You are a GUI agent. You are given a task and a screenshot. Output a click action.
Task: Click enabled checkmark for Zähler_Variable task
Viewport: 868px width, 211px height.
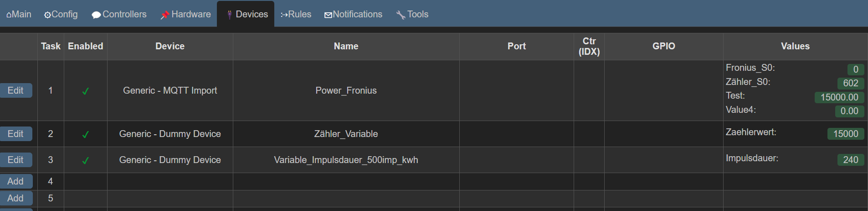pyautogui.click(x=85, y=134)
